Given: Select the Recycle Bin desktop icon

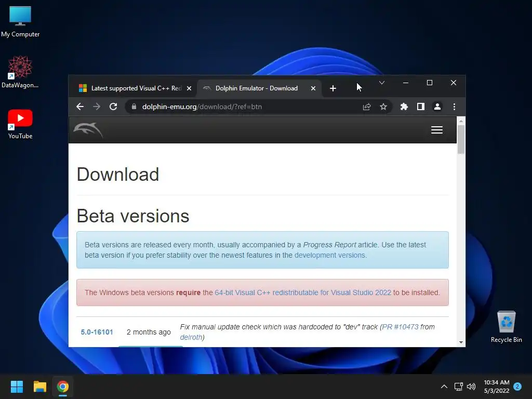Looking at the screenshot, I should 506,327.
